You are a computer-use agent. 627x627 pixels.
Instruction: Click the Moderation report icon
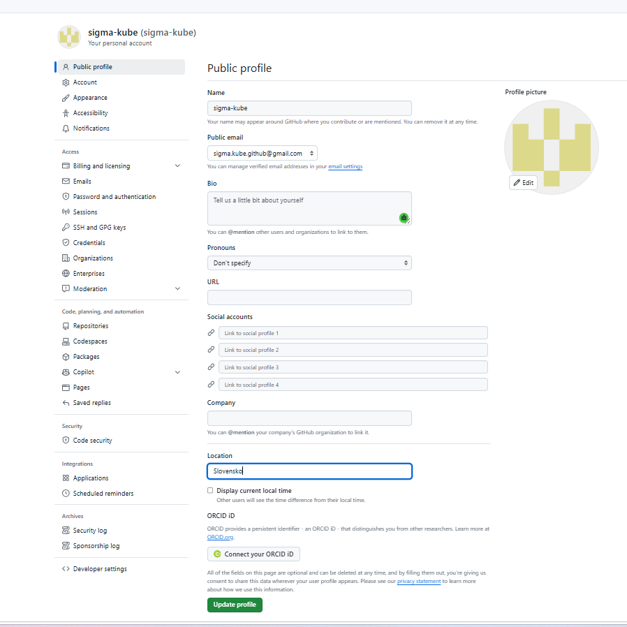[66, 288]
